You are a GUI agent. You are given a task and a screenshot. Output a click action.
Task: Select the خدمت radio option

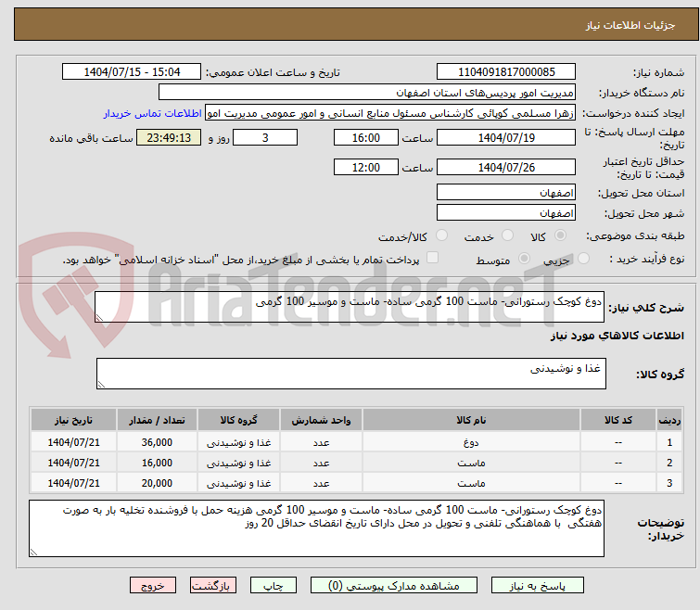[507, 236]
